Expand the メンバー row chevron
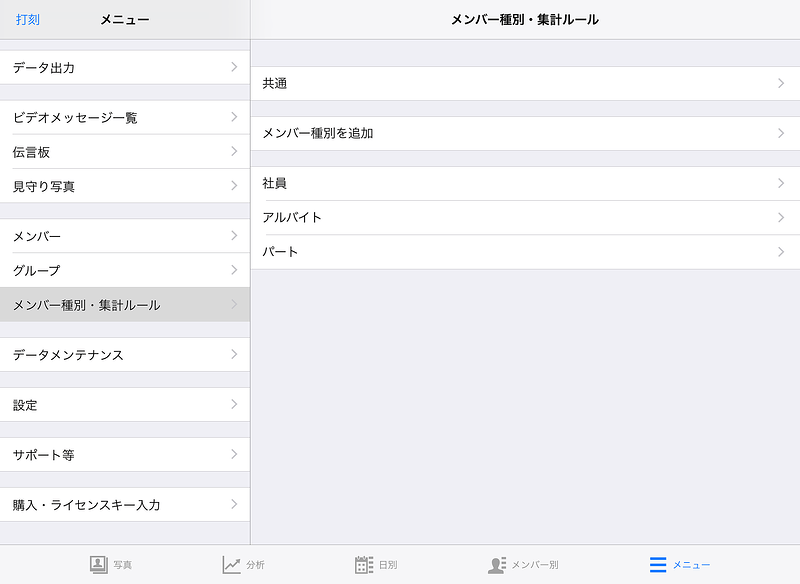 pos(234,236)
